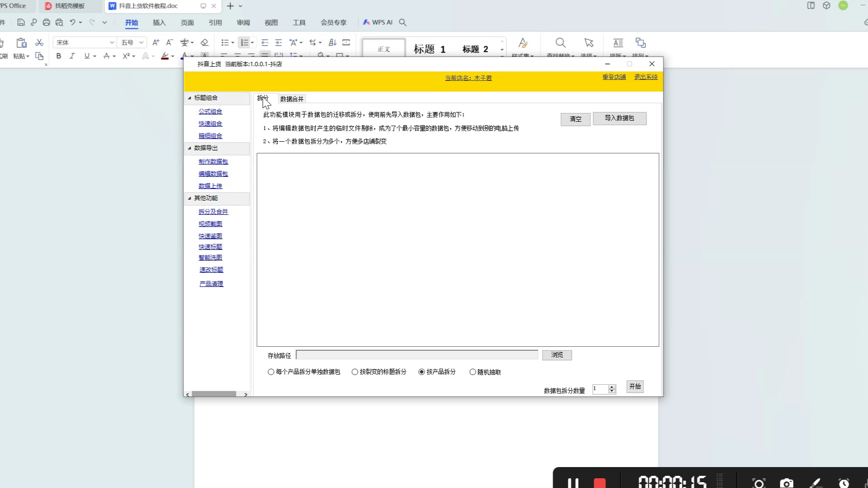Switch to the 数据合并 tab
Screen dimensions: 868x488
click(x=292, y=99)
